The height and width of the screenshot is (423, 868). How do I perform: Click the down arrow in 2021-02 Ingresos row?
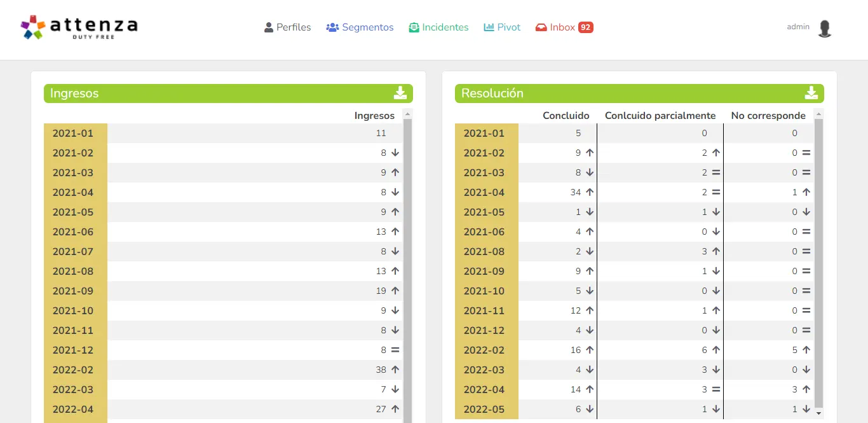pos(395,153)
